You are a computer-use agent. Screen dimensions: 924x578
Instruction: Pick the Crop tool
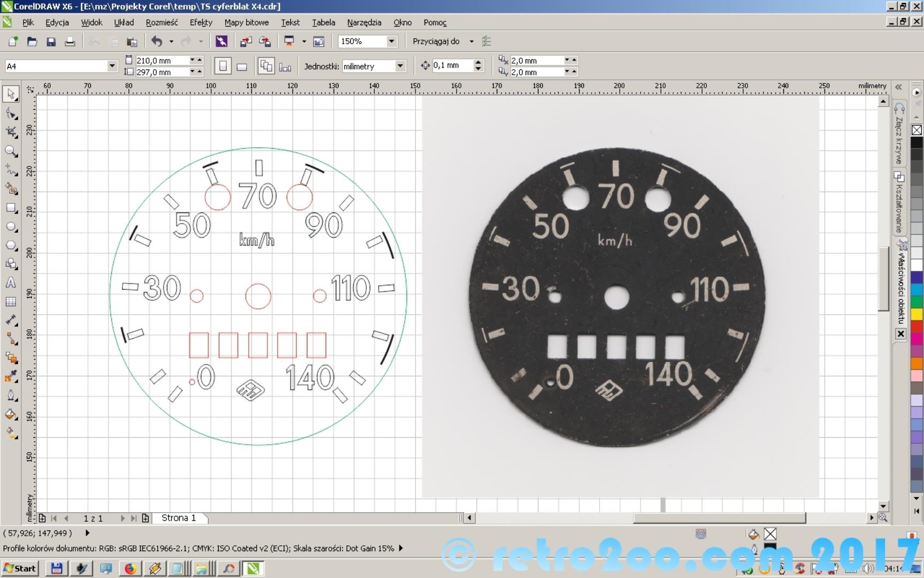tap(11, 132)
